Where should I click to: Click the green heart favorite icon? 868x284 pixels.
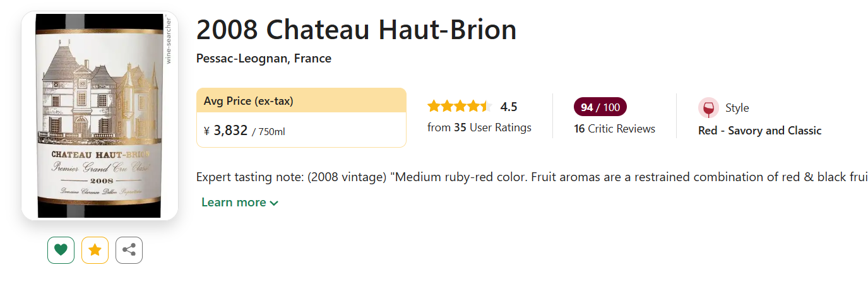coord(61,250)
